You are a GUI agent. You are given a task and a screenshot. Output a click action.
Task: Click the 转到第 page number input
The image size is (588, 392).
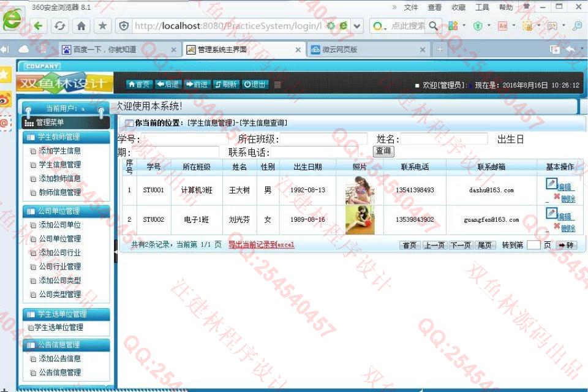click(533, 246)
